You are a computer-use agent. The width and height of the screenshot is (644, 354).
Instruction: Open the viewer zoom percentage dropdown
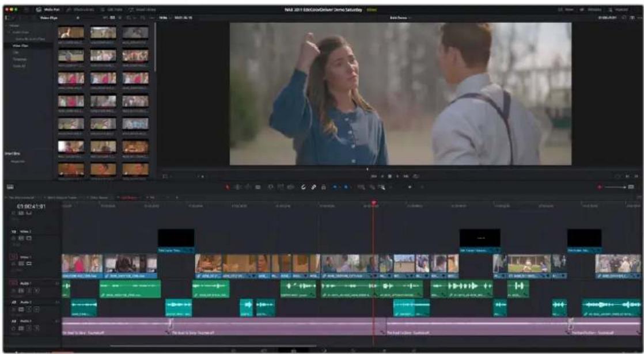click(x=166, y=18)
